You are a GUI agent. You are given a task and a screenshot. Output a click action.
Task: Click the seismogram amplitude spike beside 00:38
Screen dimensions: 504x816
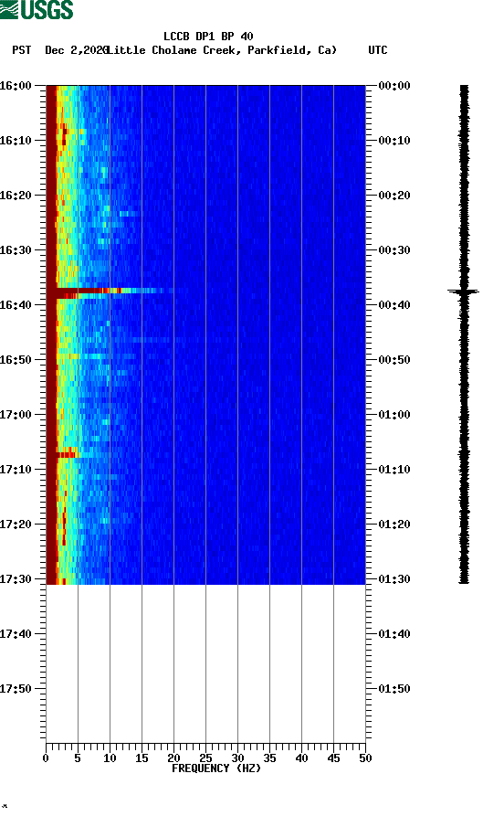point(463,291)
